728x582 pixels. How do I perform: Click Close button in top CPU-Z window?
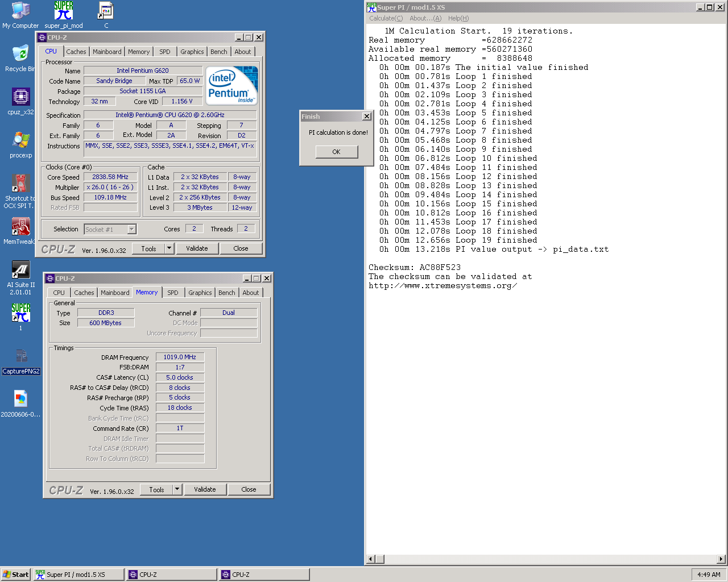tap(241, 248)
